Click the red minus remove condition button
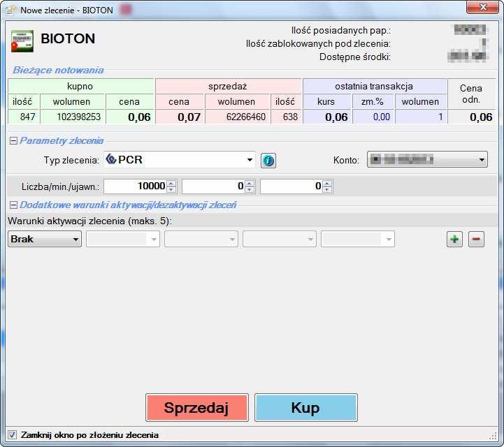504x447 pixels. pos(476,240)
